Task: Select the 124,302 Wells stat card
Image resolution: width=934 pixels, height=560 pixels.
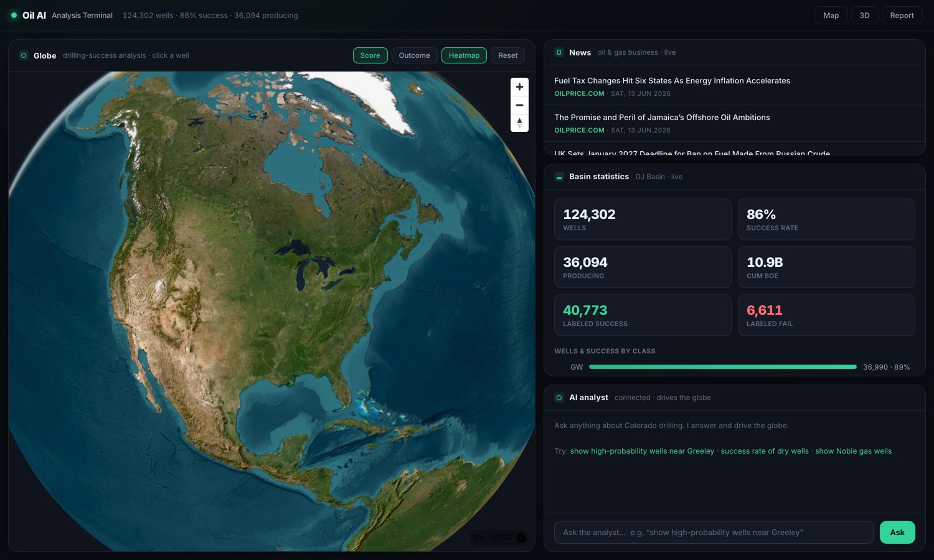Action: (x=643, y=220)
